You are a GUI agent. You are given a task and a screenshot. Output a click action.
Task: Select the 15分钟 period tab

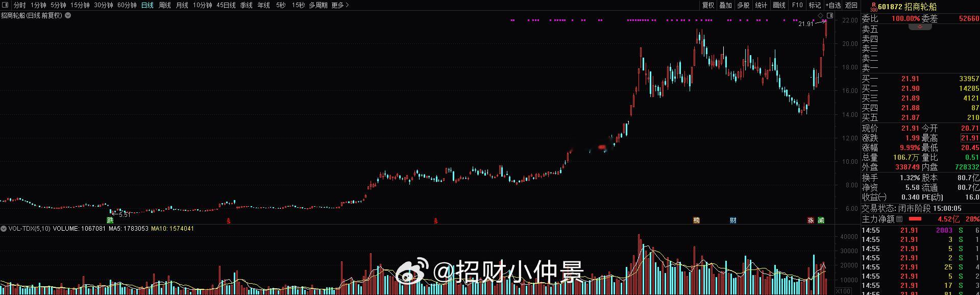(x=80, y=5)
